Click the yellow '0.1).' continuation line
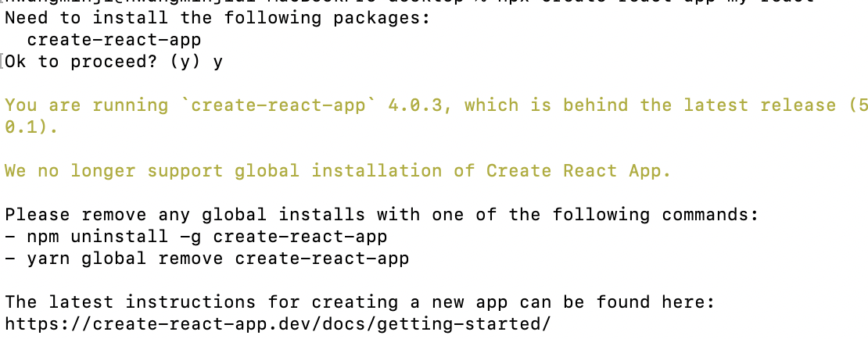This screenshot has height=339, width=868. click(31, 127)
